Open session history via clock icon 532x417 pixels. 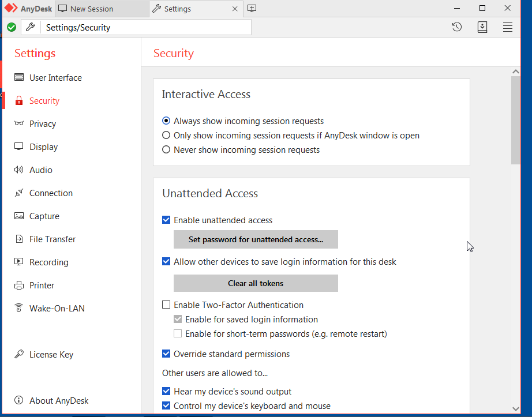tap(457, 27)
